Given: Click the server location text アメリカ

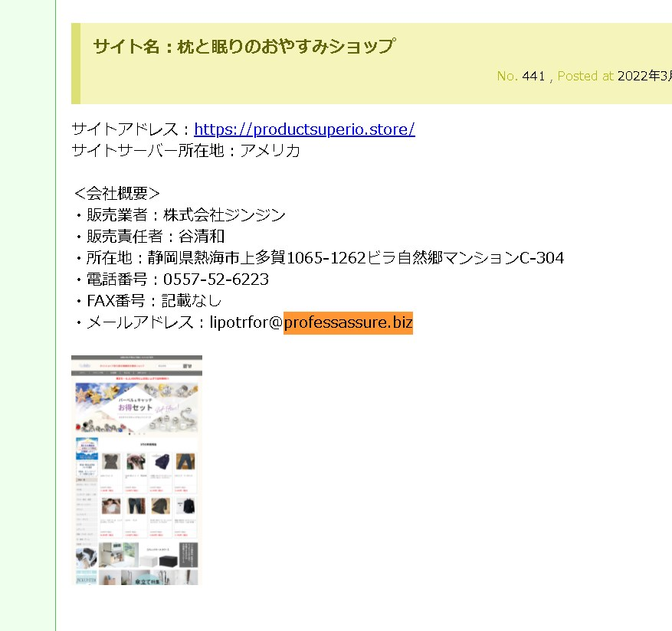Looking at the screenshot, I should click(x=270, y=151).
